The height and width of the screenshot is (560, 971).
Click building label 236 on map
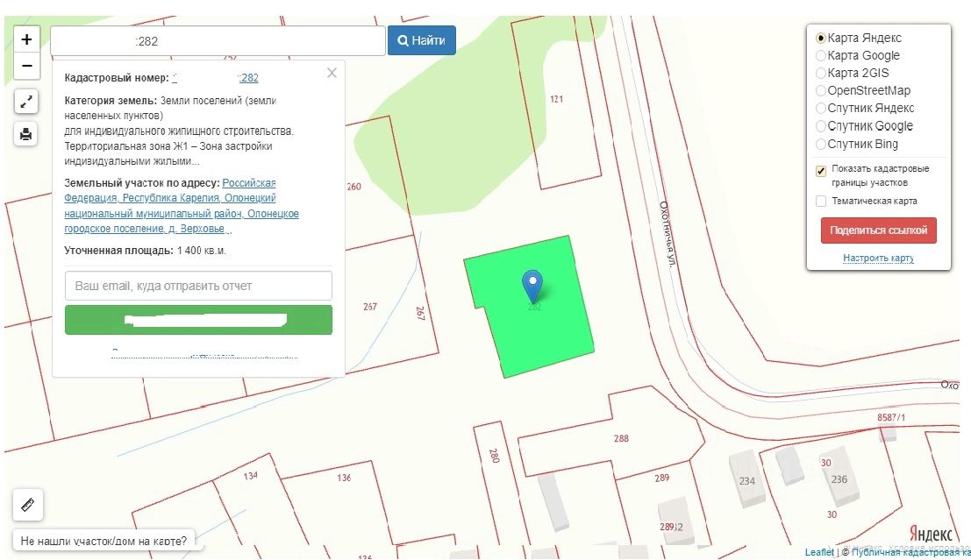[x=839, y=479]
